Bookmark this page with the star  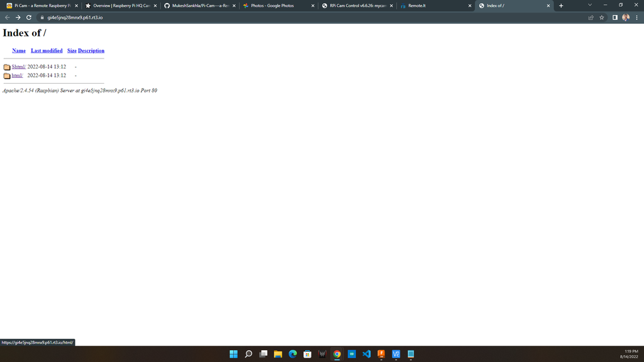point(602,18)
